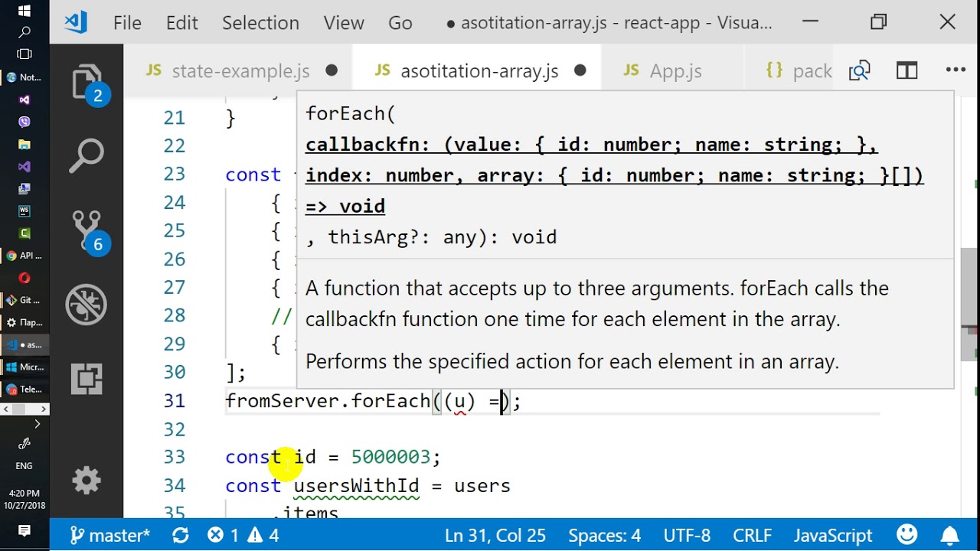Screen dimensions: 980x551
Task: Open Windows taskbar search
Action: pyautogui.click(x=24, y=32)
